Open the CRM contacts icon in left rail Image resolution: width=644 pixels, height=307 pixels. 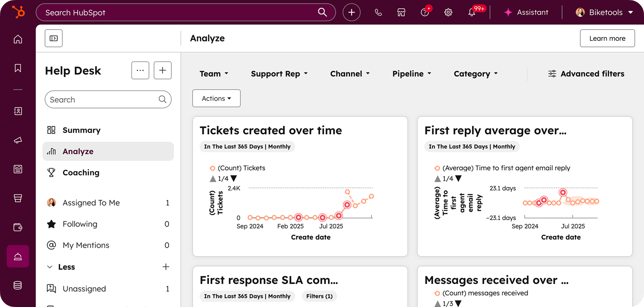pos(18,111)
